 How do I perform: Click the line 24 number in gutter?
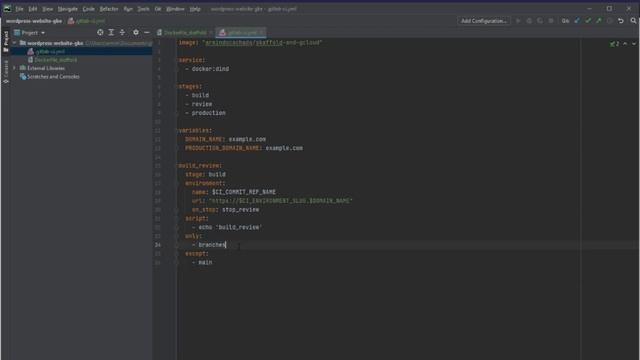pos(158,245)
